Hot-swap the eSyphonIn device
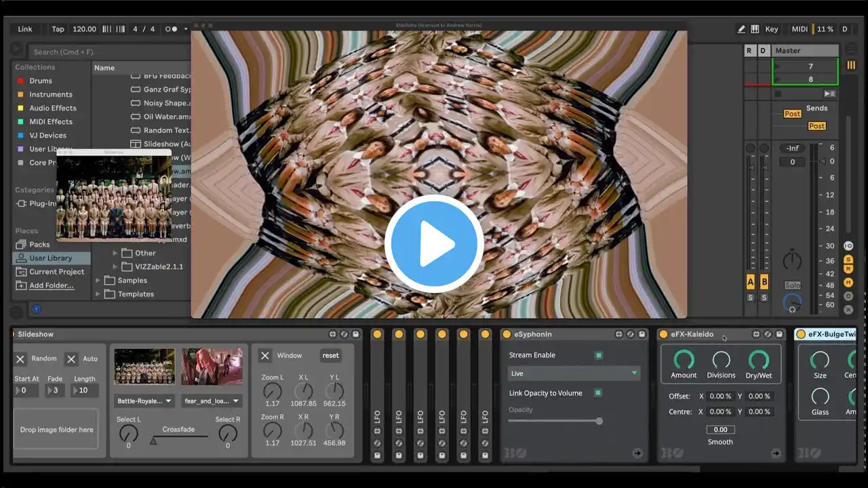 click(x=630, y=334)
